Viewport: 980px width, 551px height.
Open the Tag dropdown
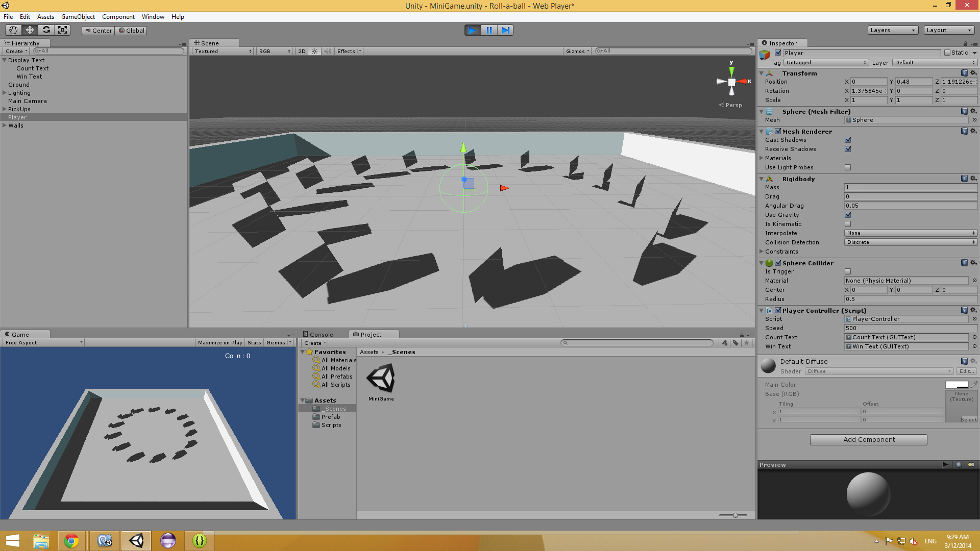pos(826,63)
